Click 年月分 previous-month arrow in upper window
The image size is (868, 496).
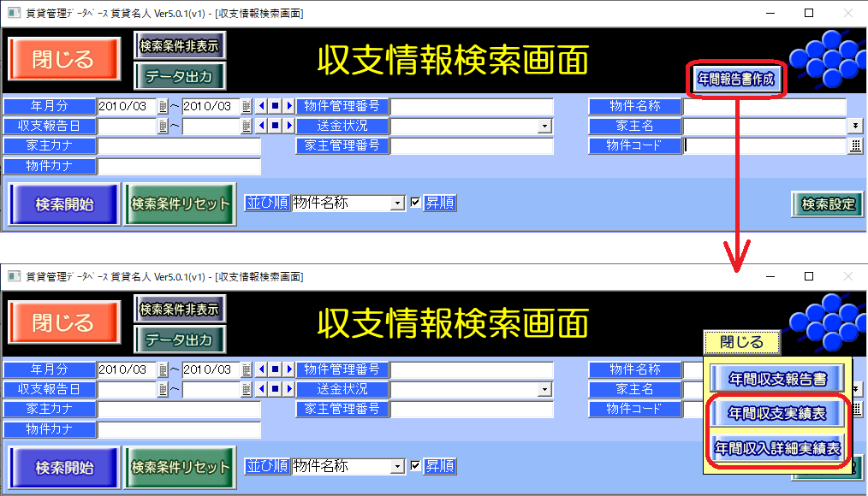click(x=261, y=106)
